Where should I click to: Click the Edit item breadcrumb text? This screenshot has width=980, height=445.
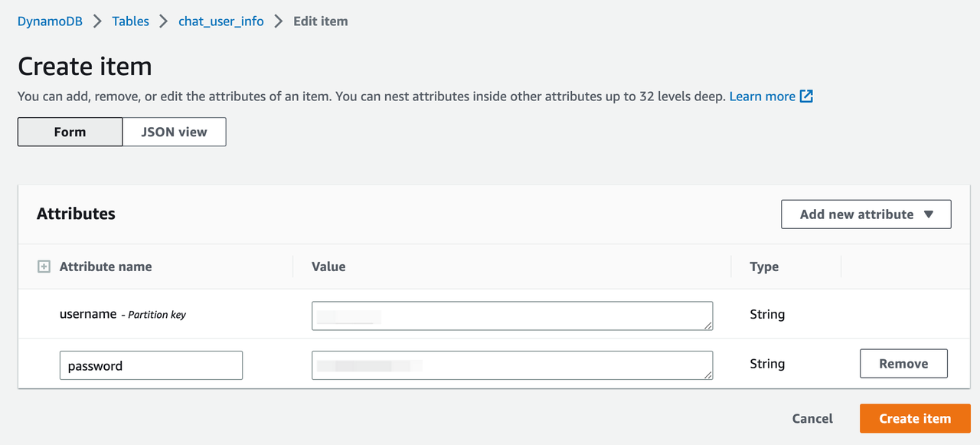point(320,21)
